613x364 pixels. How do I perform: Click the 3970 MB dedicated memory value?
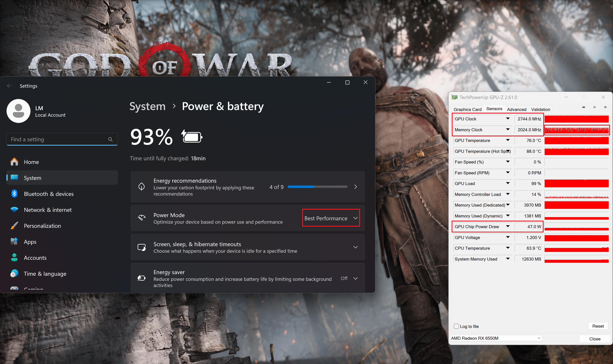point(529,205)
